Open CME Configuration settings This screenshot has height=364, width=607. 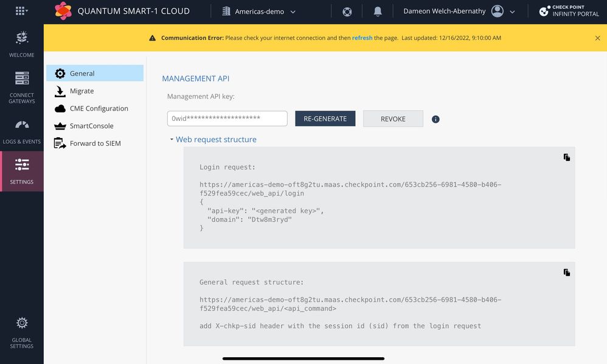[95, 108]
